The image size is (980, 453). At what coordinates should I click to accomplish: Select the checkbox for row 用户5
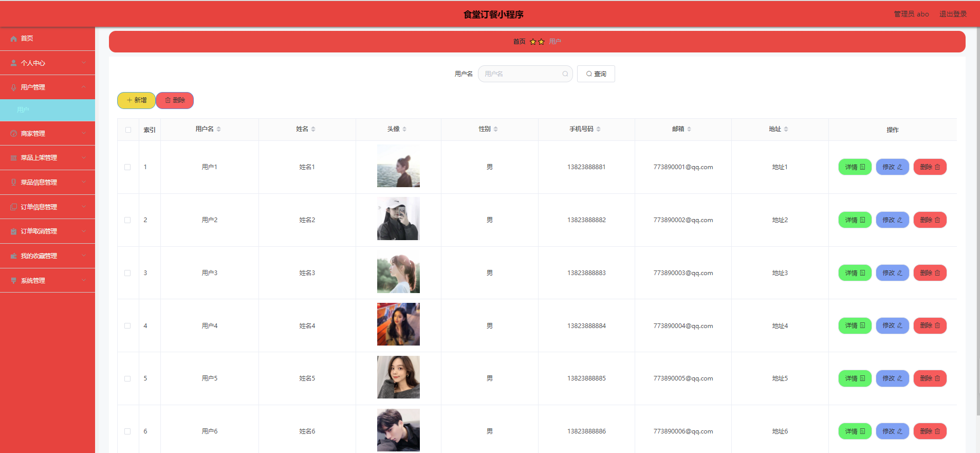tap(127, 379)
